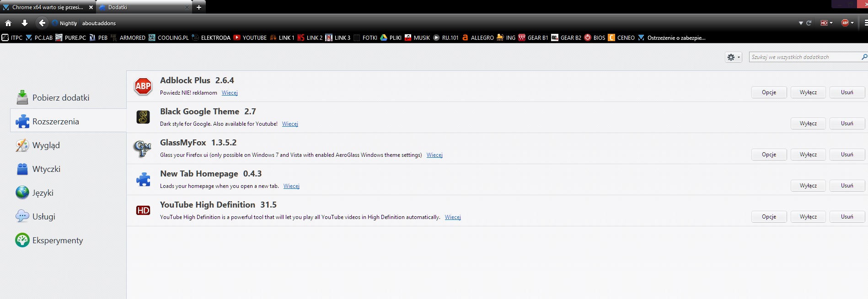
Task: Open the PC.LAB bookmark
Action: tap(39, 38)
